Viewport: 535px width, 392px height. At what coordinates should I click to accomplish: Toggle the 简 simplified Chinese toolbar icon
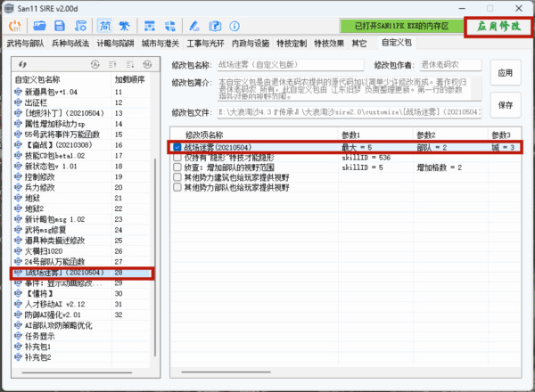(104, 25)
